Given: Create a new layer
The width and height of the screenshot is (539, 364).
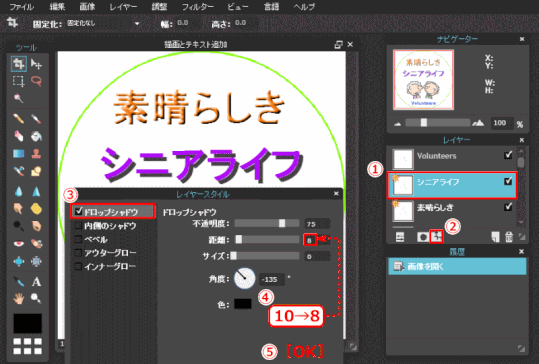Looking at the screenshot, I should [x=495, y=237].
